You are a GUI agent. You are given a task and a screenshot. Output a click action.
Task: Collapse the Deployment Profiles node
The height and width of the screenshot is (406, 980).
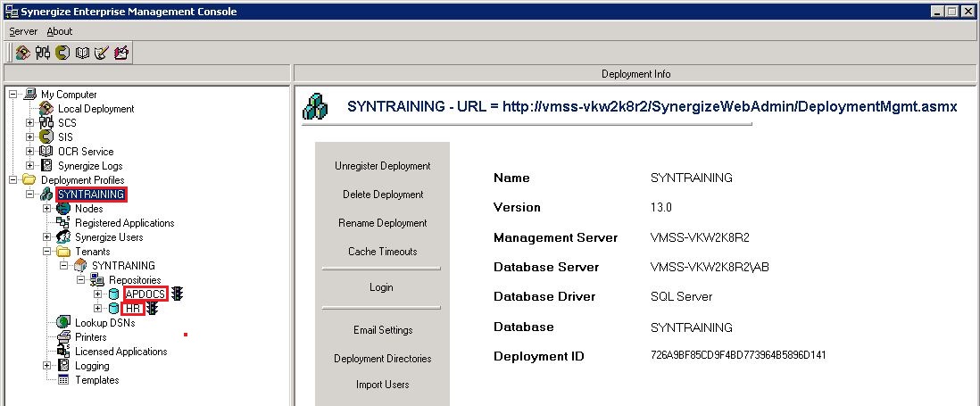tap(13, 180)
